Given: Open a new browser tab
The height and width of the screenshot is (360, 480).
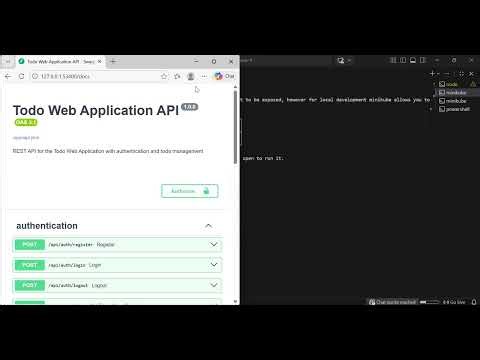Looking at the screenshot, I should [113, 61].
